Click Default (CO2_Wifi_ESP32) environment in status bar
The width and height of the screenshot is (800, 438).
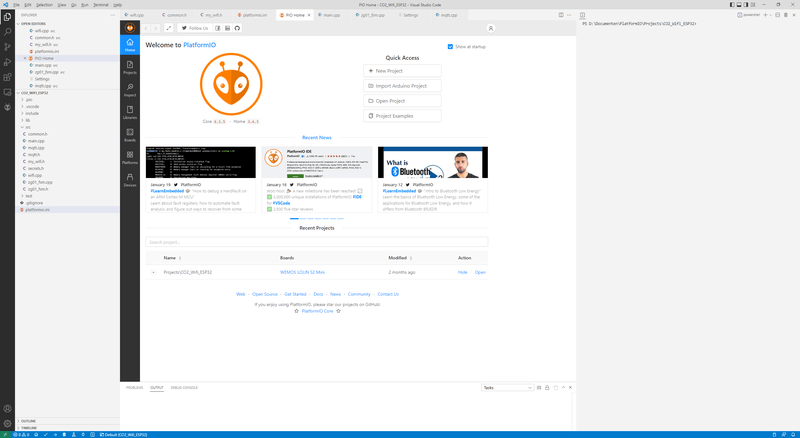[x=123, y=434]
